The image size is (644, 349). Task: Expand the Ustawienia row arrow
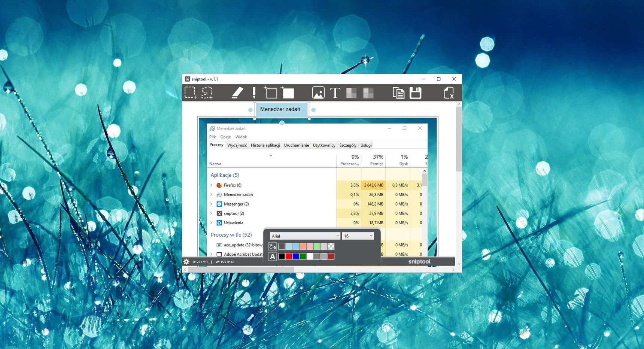[212, 223]
